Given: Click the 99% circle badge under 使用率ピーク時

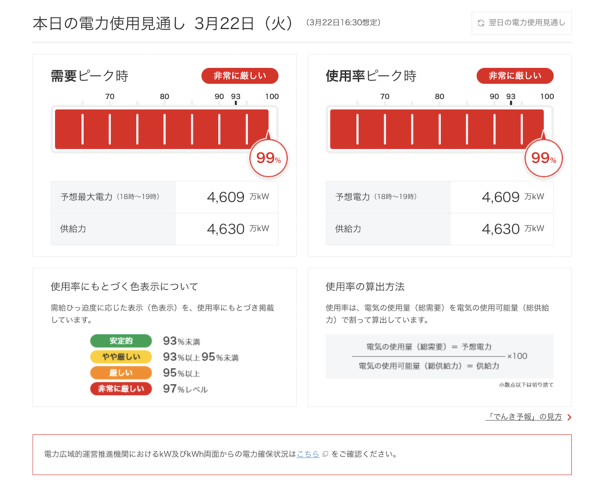Looking at the screenshot, I should 543,158.
